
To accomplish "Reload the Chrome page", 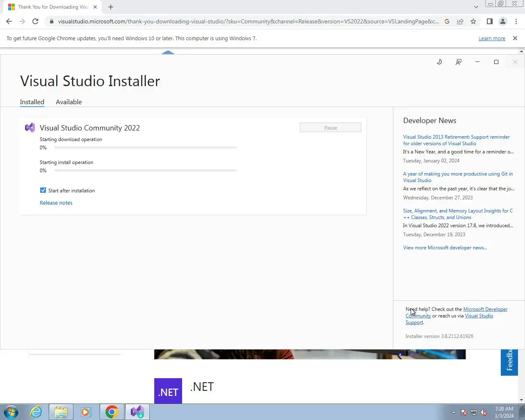I will click(35, 21).
